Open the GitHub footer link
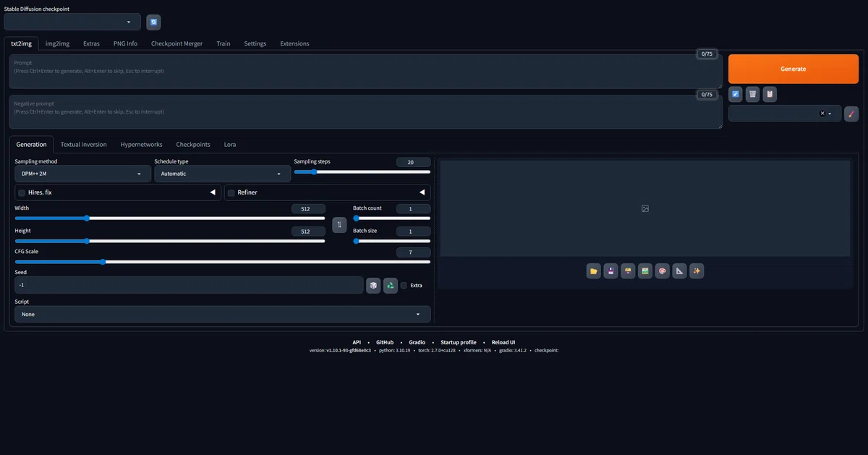868x455 pixels. (x=385, y=342)
